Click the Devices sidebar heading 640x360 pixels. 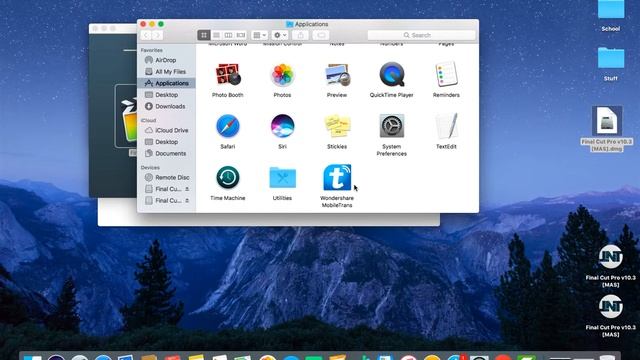(x=150, y=167)
